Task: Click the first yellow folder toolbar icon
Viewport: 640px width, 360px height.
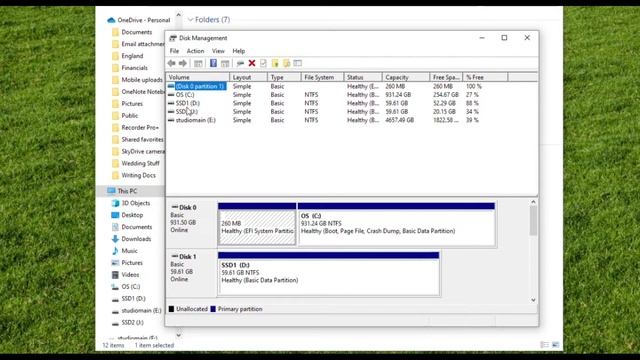Action: [275, 63]
